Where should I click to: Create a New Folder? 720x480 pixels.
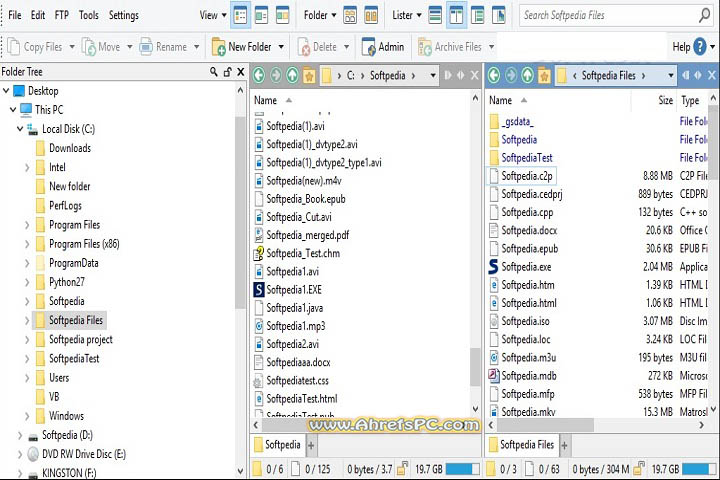pos(242,47)
